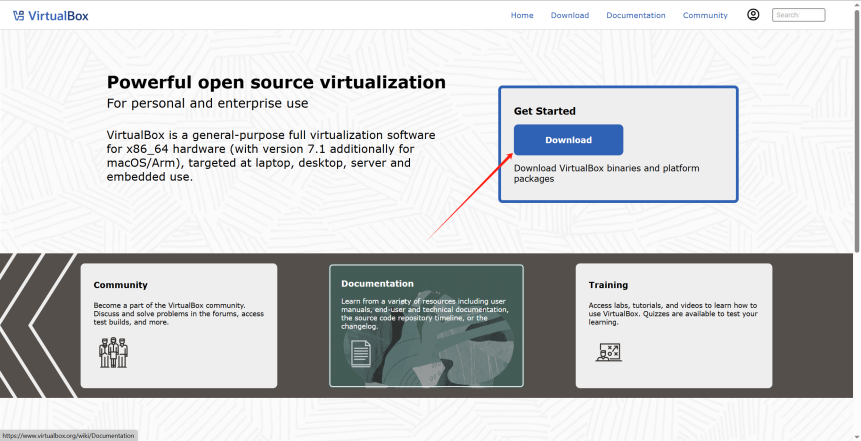Click the 'Powerful open source virtualization' headline
Screen dimensions: 861x441
(x=276, y=82)
